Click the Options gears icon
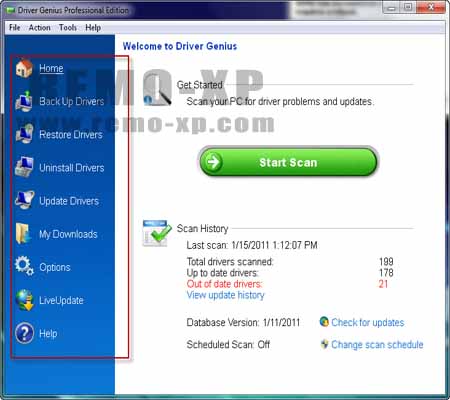 click(x=24, y=266)
